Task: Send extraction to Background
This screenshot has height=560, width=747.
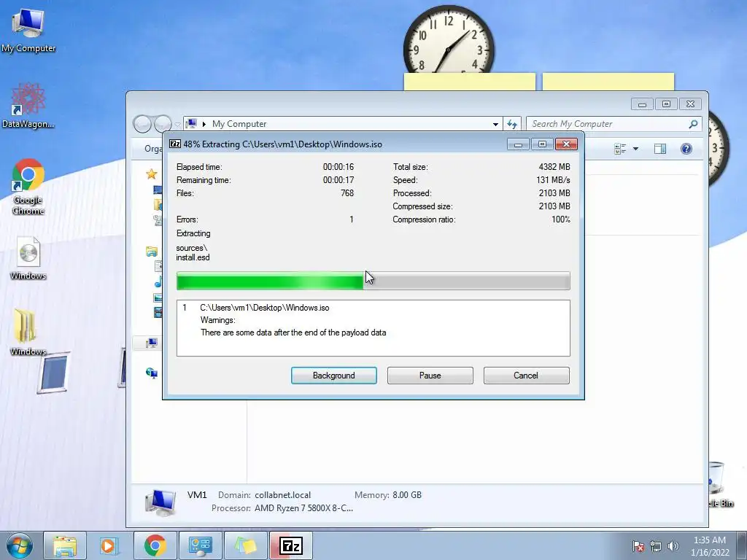Action: 333,376
